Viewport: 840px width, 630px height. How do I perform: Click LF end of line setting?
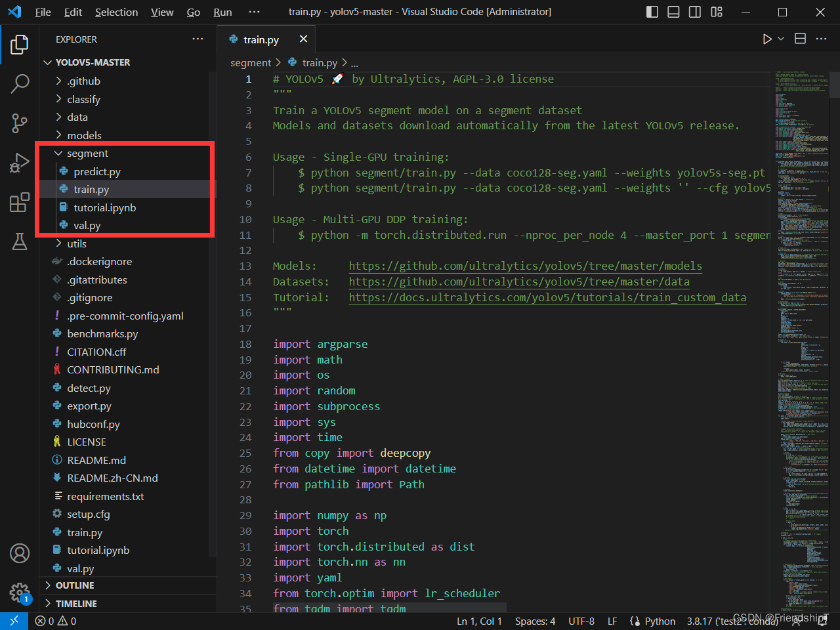(612, 621)
